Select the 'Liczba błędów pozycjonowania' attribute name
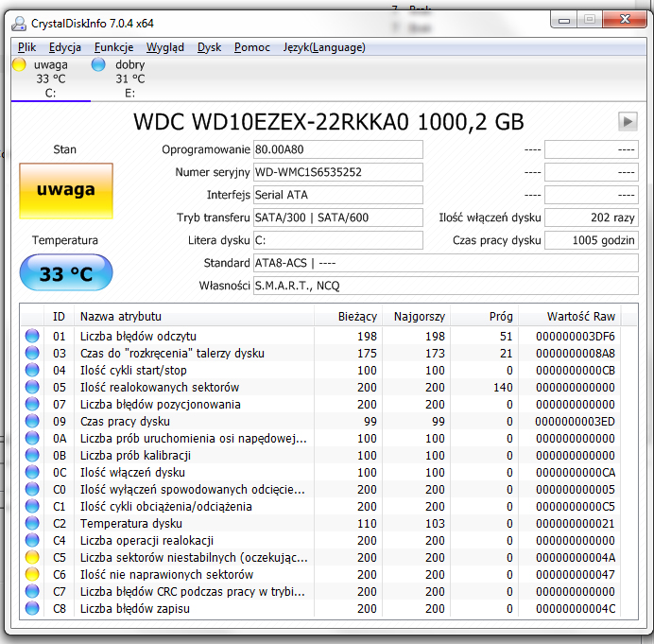Screen dimensions: 654x644 pos(160,405)
